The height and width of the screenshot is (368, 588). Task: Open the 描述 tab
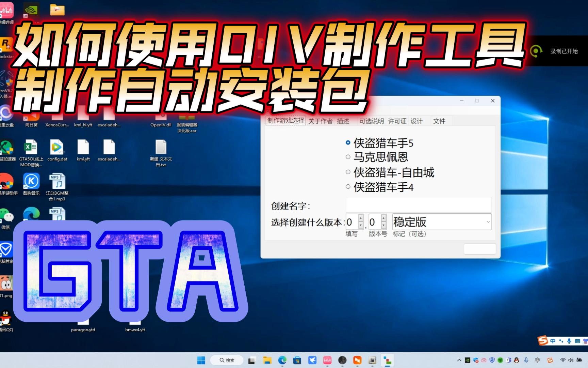(x=343, y=121)
